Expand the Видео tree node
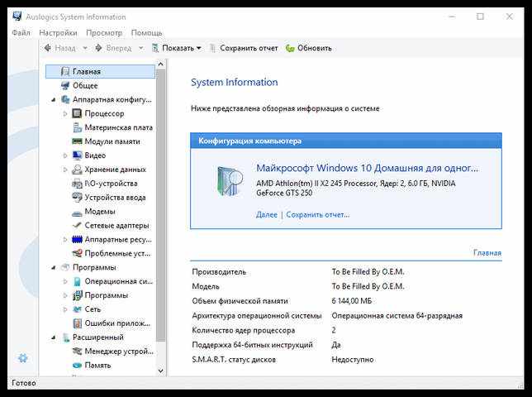The image size is (532, 397). click(x=65, y=155)
